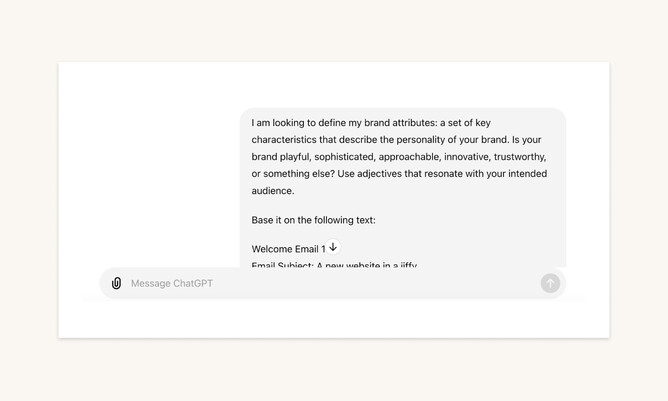This screenshot has height=401, width=668.
Task: Click the "Welcome Email 1" text
Action: click(288, 249)
